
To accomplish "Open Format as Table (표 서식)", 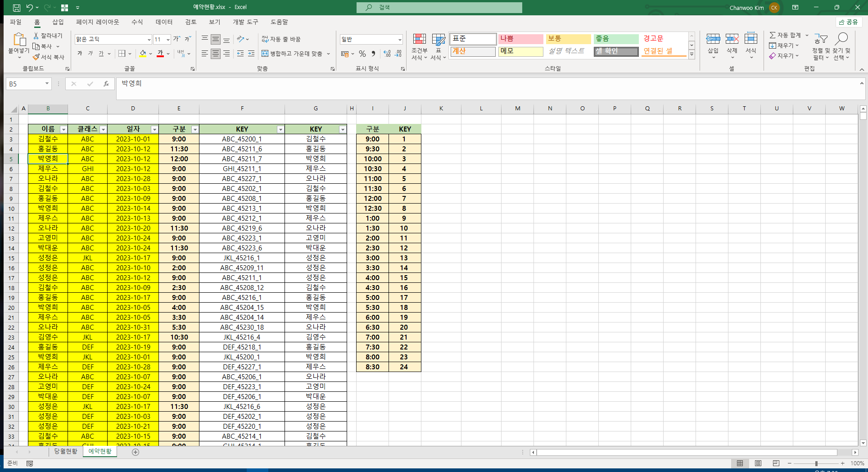I will click(x=439, y=47).
